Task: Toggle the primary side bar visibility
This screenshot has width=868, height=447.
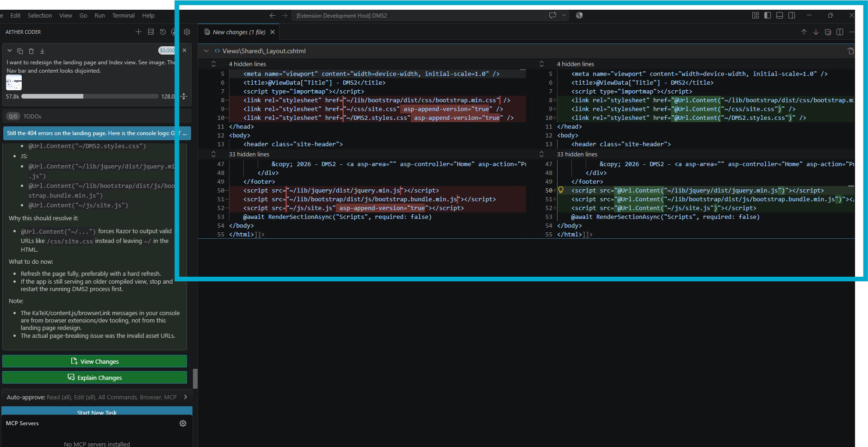Action: pos(768,15)
